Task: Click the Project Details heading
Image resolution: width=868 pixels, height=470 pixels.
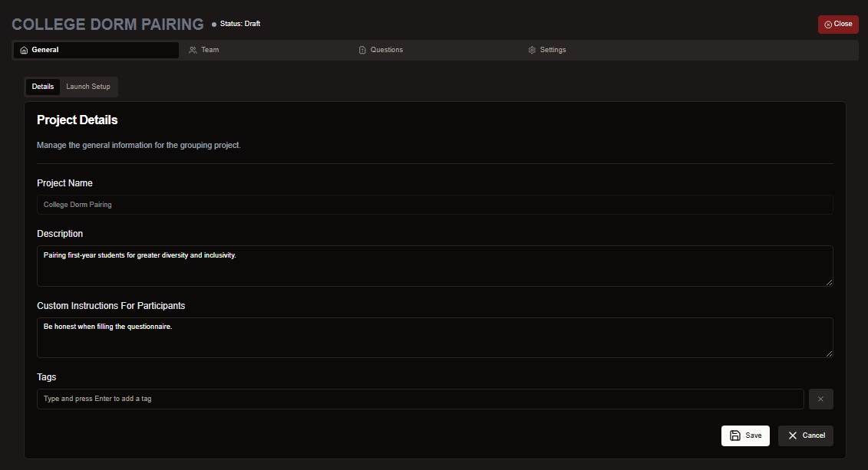Action: (x=77, y=120)
